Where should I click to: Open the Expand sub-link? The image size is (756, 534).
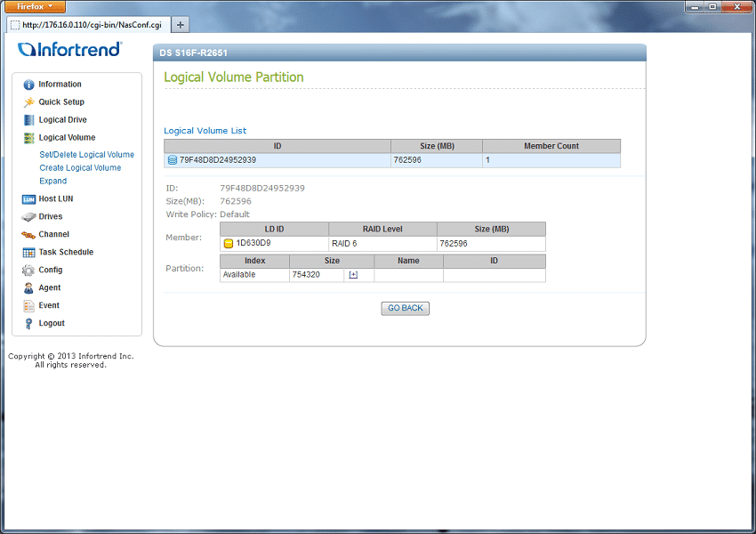53,181
